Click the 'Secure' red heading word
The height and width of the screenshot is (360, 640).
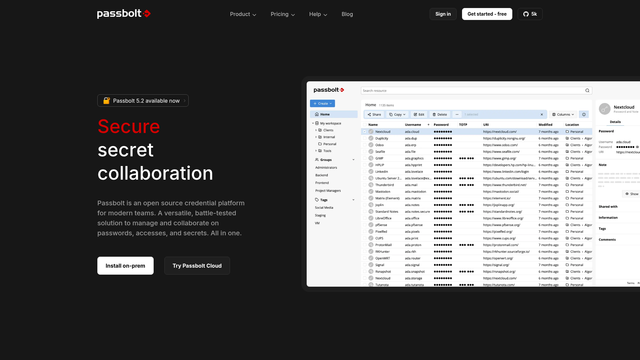point(129,127)
